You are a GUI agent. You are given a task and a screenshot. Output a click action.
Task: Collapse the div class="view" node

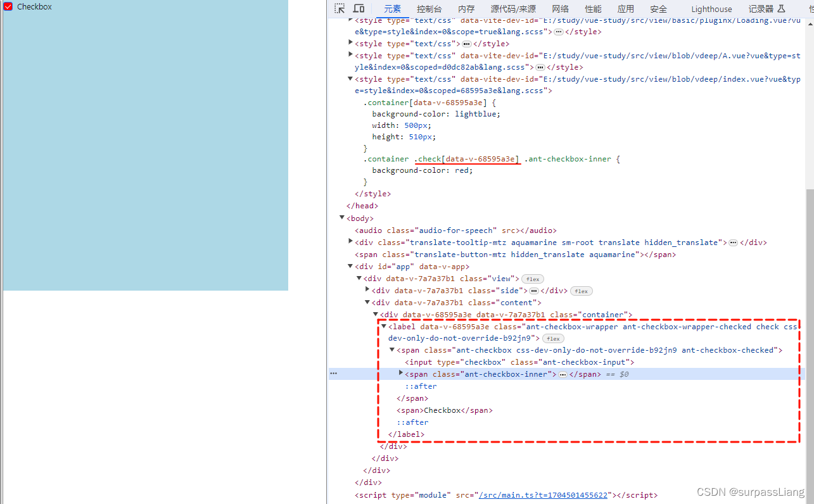(359, 278)
